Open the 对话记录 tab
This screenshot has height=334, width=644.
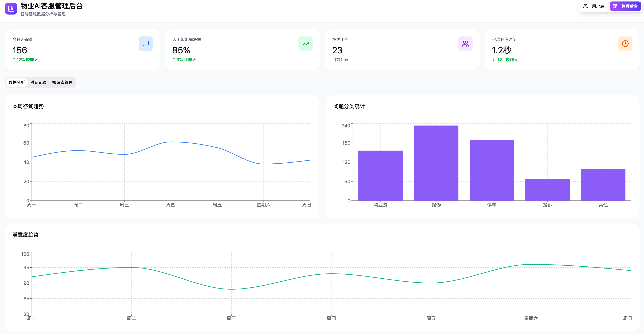[x=39, y=82]
